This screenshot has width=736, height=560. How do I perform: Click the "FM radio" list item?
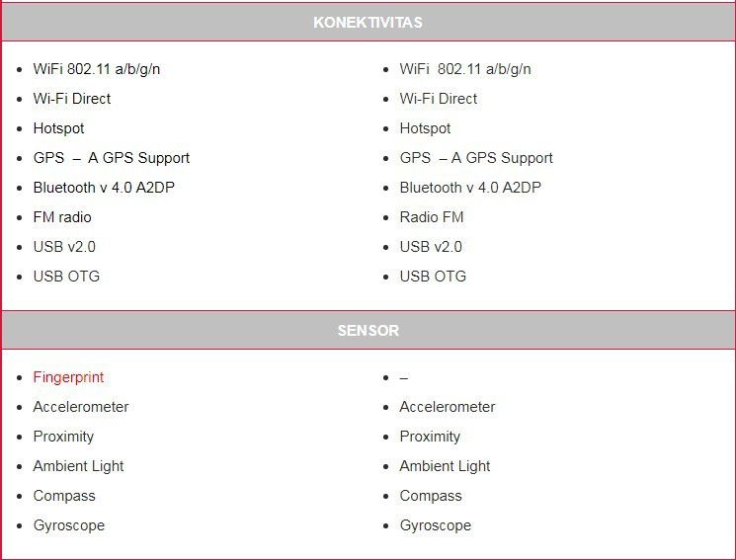pos(62,217)
